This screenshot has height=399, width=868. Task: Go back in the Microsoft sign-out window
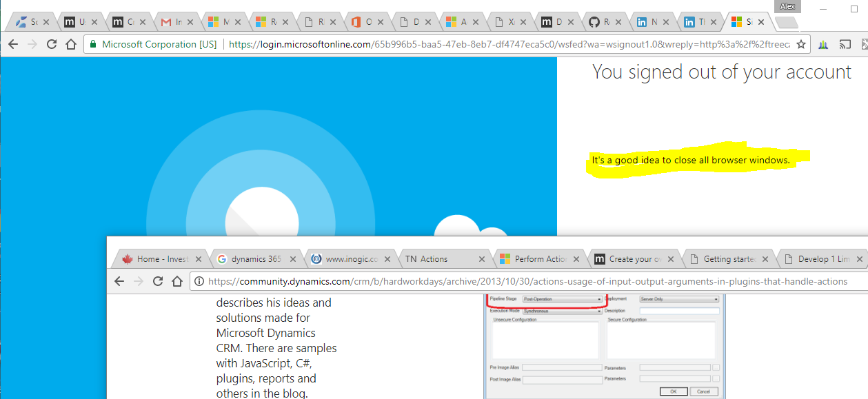coord(12,44)
